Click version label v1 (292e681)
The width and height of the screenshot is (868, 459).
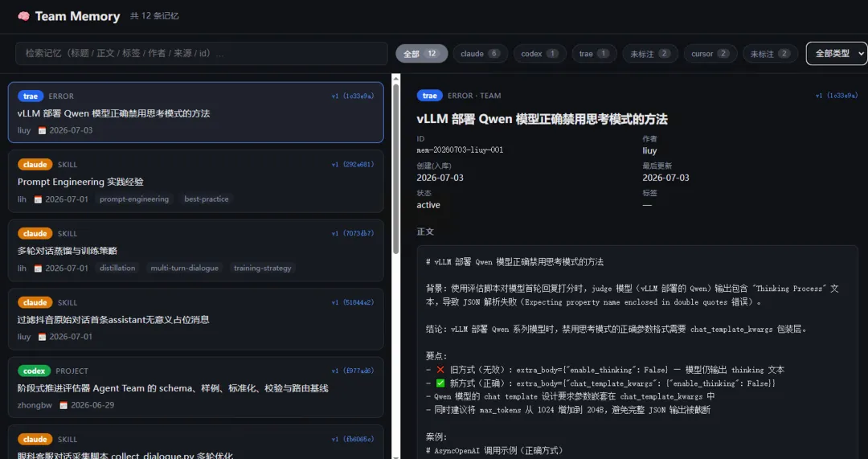[x=353, y=165]
